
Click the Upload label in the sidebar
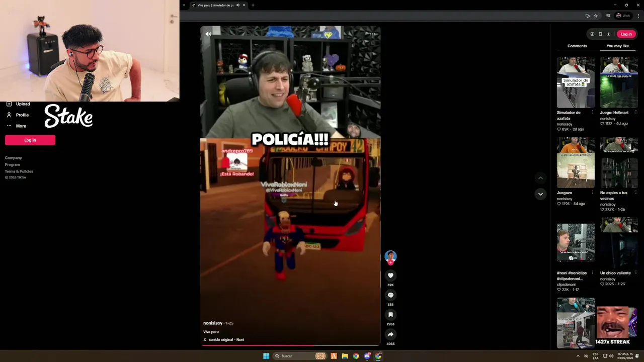(x=23, y=104)
